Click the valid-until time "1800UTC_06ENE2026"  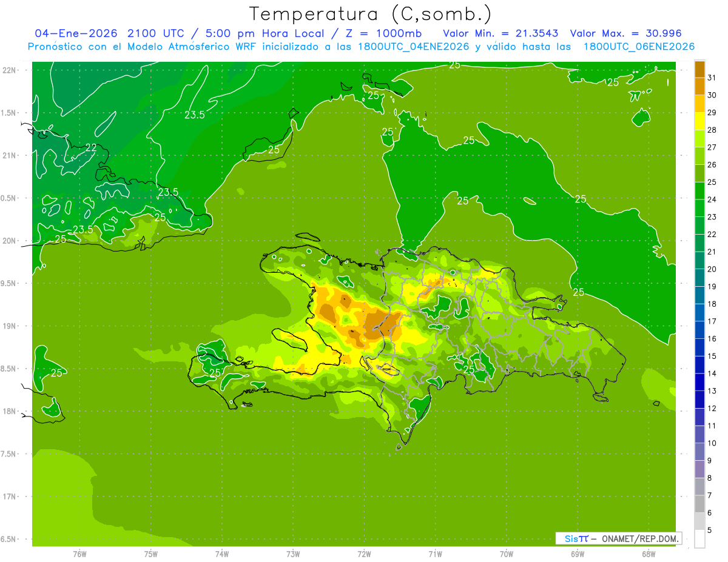(639, 47)
